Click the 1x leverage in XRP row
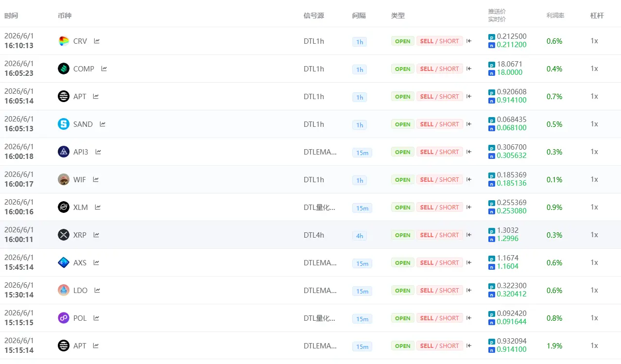 (594, 235)
